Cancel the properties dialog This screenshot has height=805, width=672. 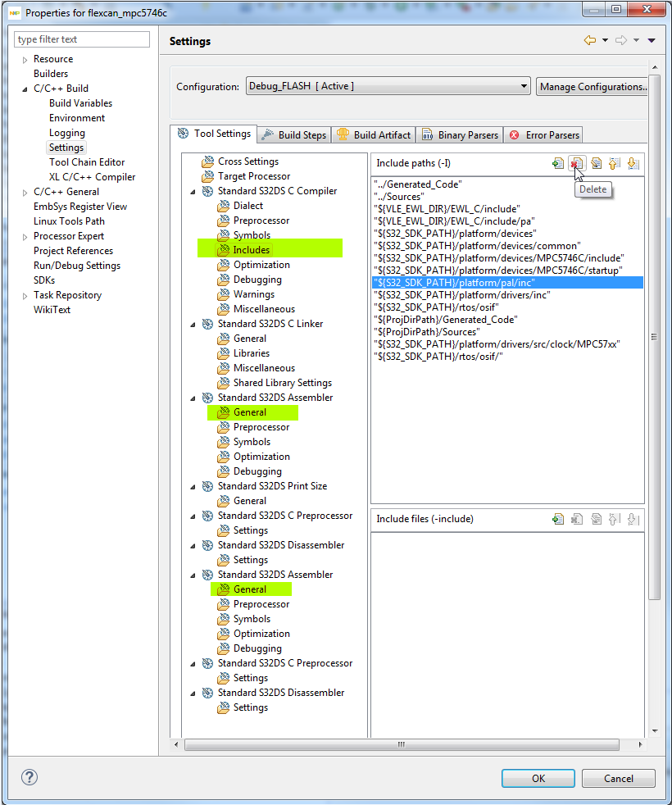tap(618, 778)
